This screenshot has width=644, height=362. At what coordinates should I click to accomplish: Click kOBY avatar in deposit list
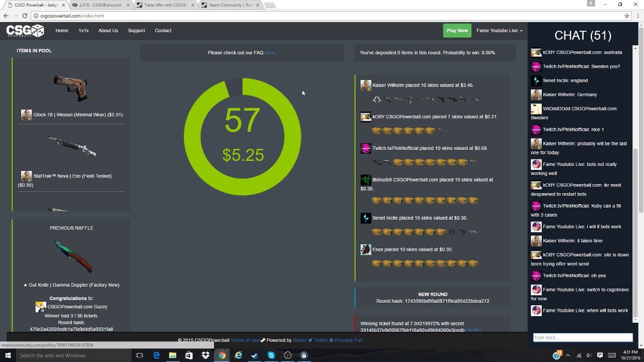tap(366, 117)
